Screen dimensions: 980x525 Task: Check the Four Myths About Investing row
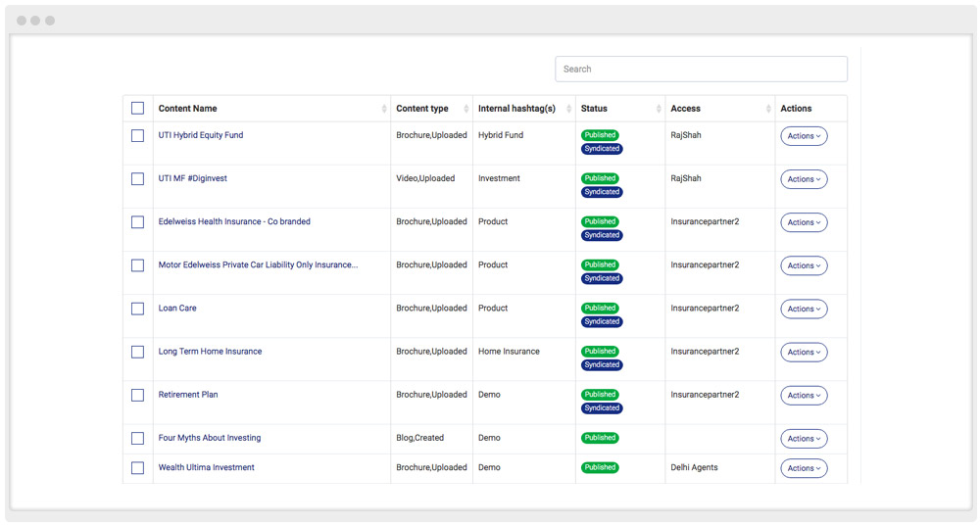pos(137,438)
